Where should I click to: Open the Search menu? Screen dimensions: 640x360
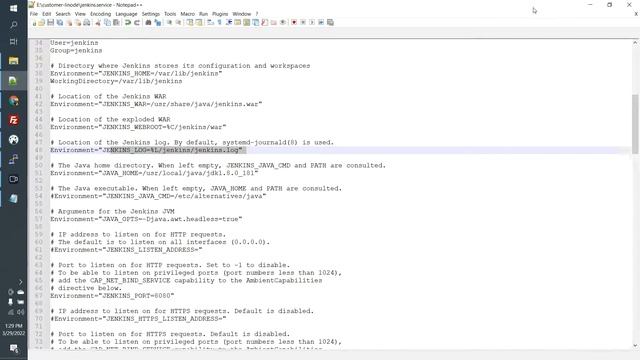click(x=63, y=14)
